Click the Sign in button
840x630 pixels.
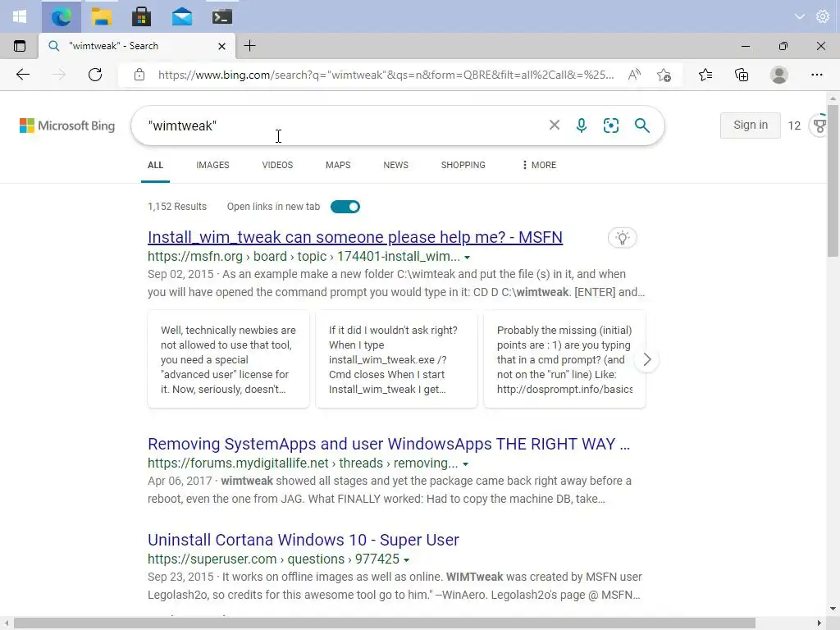pos(750,126)
